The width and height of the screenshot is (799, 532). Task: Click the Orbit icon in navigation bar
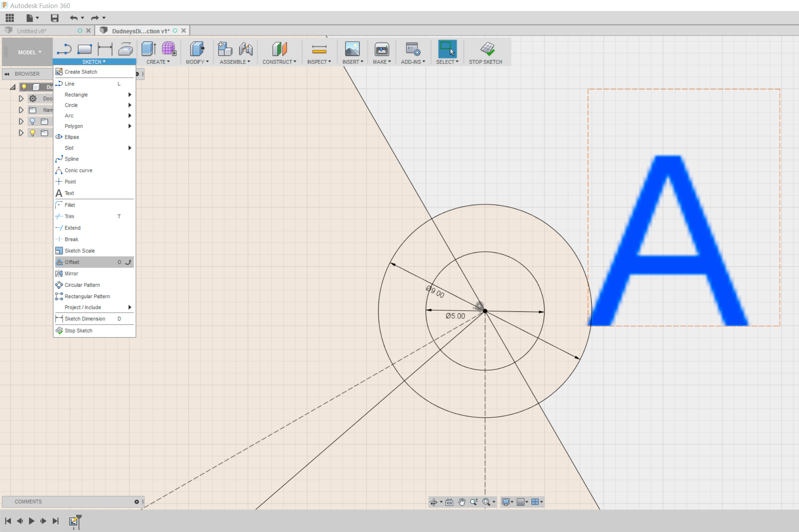click(x=434, y=502)
